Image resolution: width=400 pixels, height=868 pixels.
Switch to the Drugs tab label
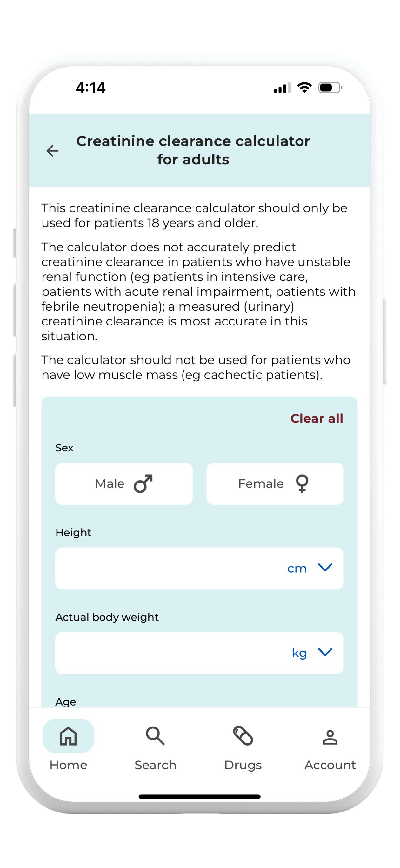coord(243,765)
